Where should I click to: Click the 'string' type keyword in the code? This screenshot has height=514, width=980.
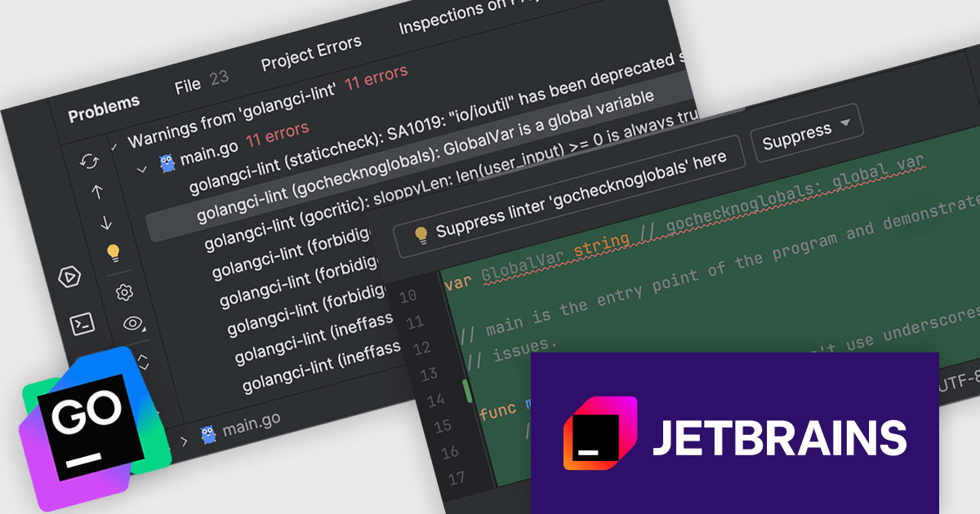click(x=601, y=244)
